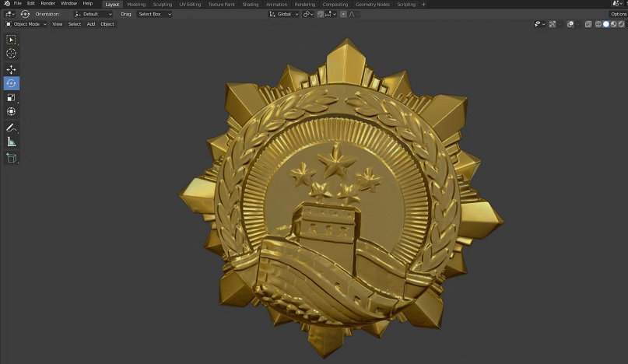
Task: Open the Help menu
Action: click(x=88, y=4)
